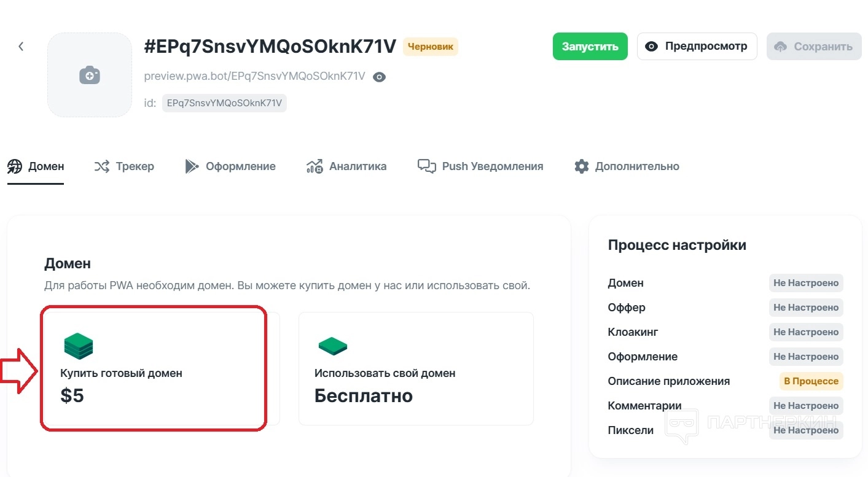The width and height of the screenshot is (868, 477).
Task: Click the single-layer green domain icon
Action: (332, 346)
